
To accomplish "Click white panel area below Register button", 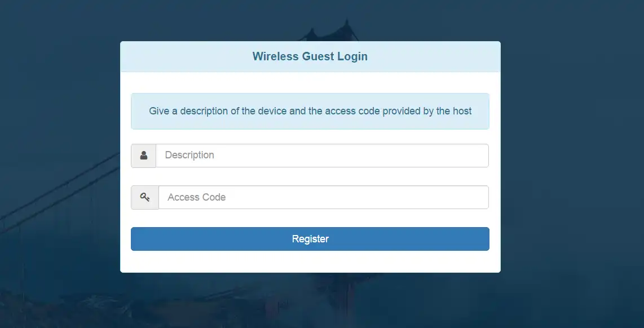I will (310, 261).
